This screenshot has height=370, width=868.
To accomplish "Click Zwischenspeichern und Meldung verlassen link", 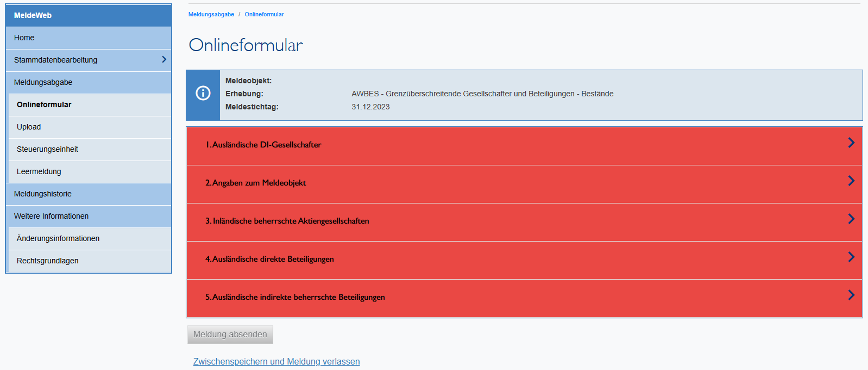I will coord(276,361).
